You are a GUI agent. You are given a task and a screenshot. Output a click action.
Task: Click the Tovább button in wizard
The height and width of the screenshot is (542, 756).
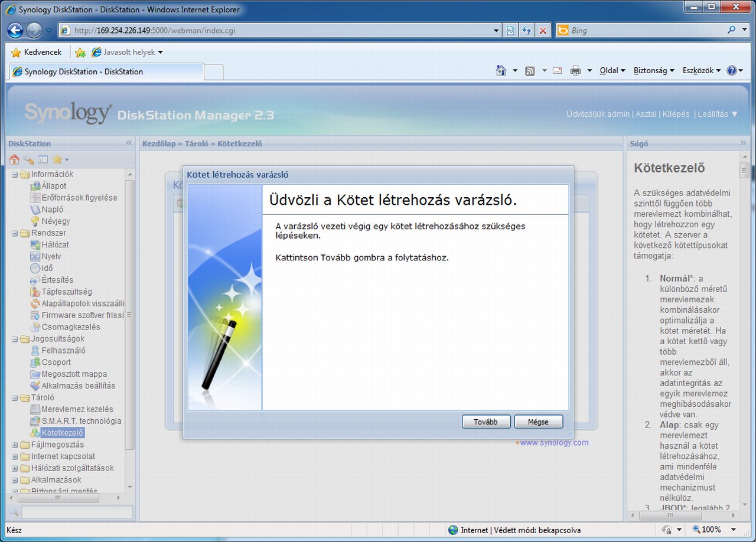point(486,422)
